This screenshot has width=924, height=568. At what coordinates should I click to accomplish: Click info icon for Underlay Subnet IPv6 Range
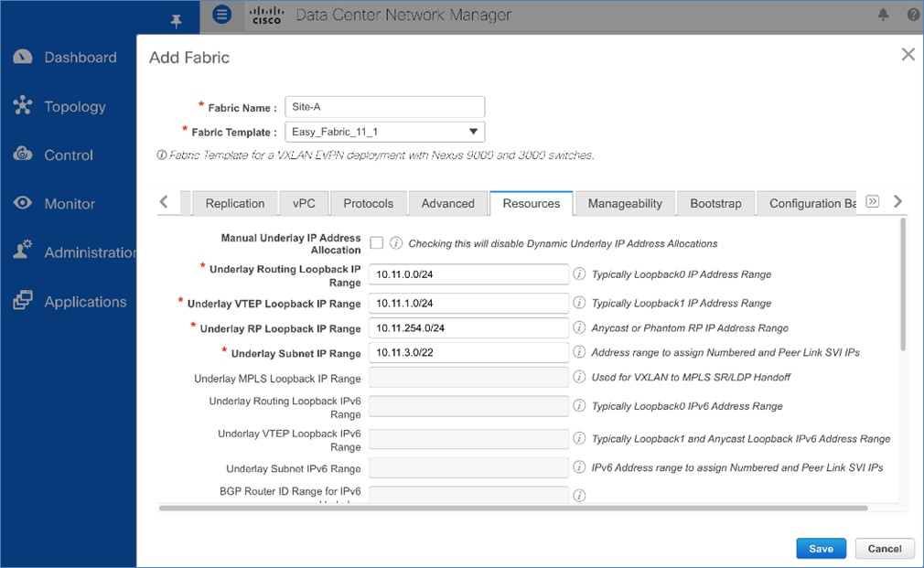coord(579,466)
